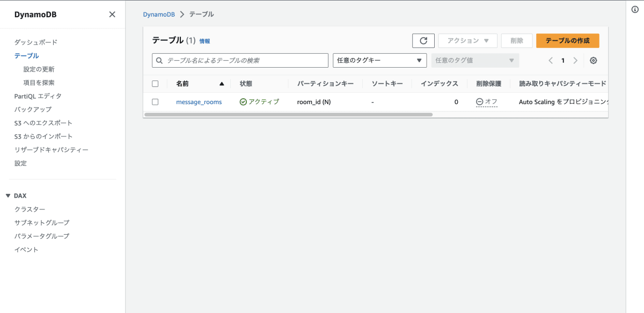This screenshot has height=313, width=644.
Task: Select all tables checkbox in header
Action: (155, 84)
